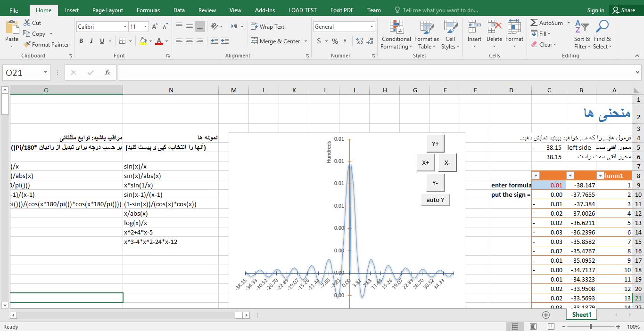Center text horizontally
Screen dimensions: 644x331
pyautogui.click(x=190, y=41)
